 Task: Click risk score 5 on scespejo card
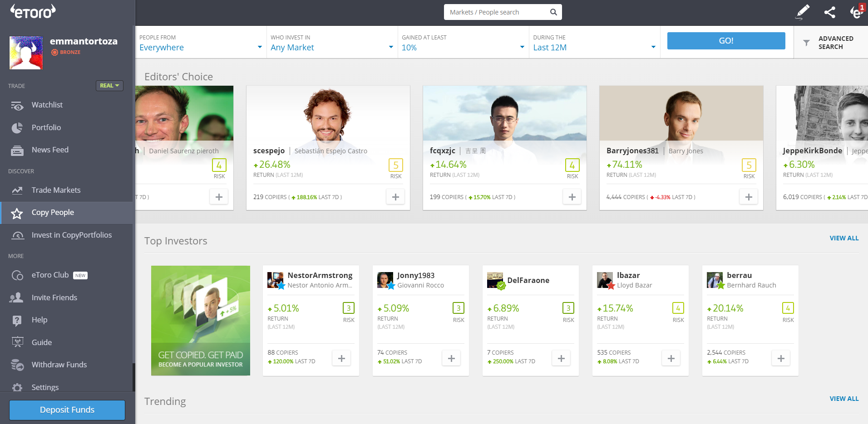pos(396,165)
